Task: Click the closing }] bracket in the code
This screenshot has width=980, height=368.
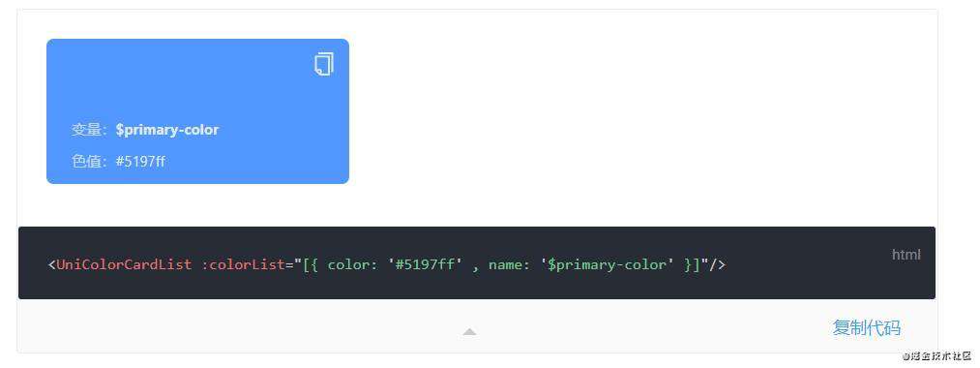Action: tap(692, 264)
